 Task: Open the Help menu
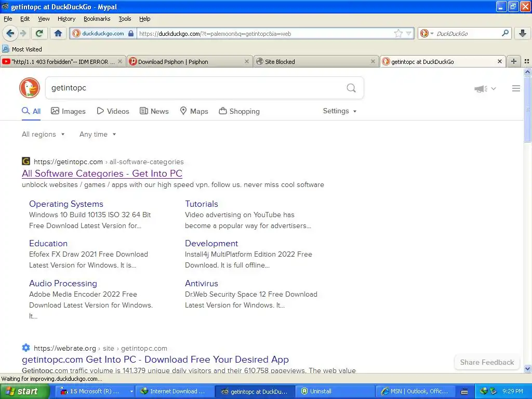pyautogui.click(x=144, y=19)
